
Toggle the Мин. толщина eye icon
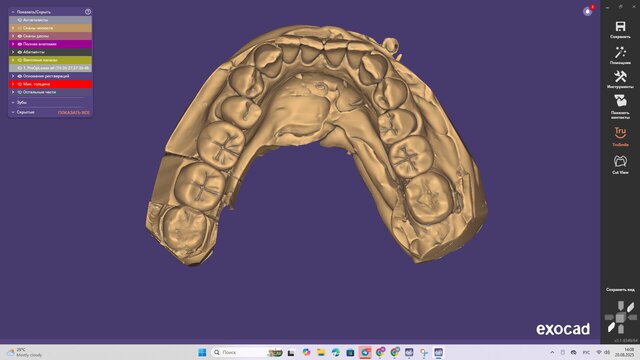(20, 84)
